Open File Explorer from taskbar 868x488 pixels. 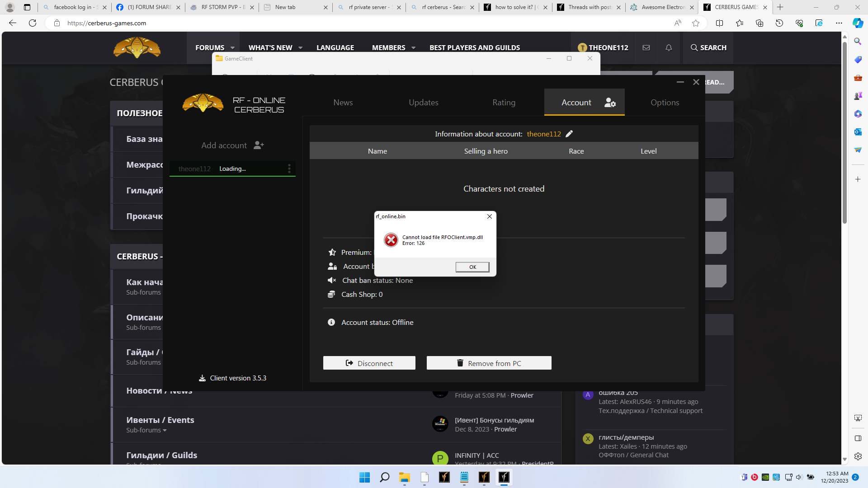tap(404, 477)
